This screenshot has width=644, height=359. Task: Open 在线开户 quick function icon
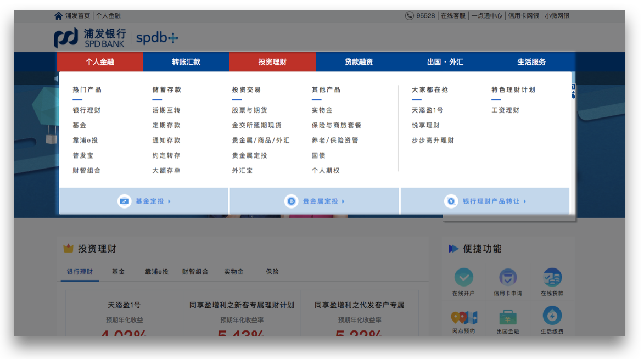click(463, 278)
